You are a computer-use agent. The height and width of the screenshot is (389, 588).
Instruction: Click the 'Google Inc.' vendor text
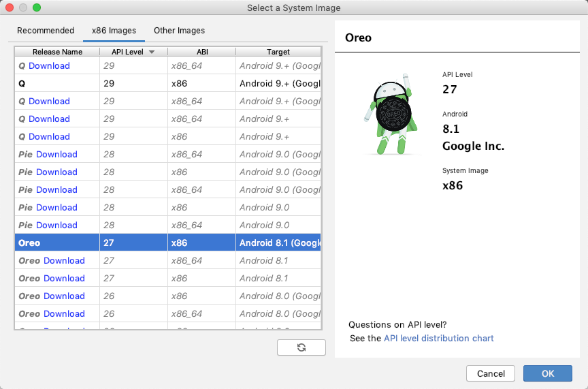[473, 146]
